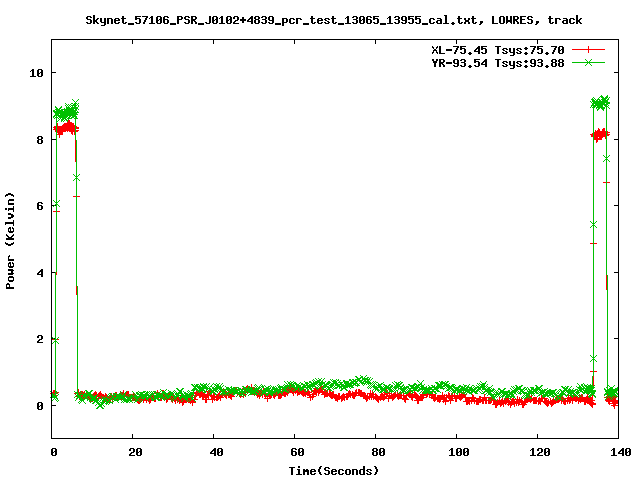This screenshot has height=480, width=640.
Task: Click the y-axis tick label 4
Action: coord(40,273)
